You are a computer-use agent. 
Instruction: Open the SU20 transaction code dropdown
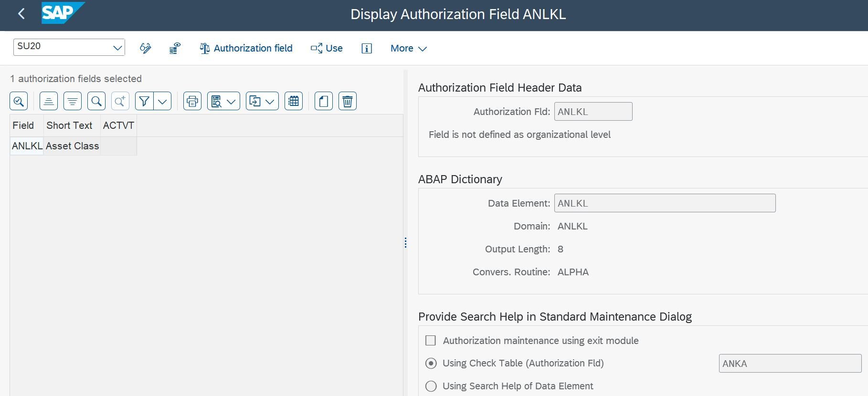click(117, 48)
